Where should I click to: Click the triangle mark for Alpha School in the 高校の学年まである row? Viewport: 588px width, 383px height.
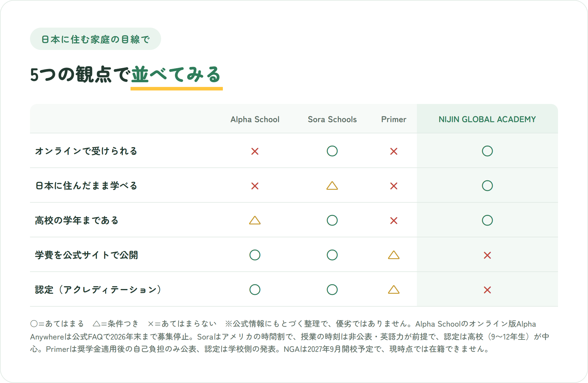255,220
